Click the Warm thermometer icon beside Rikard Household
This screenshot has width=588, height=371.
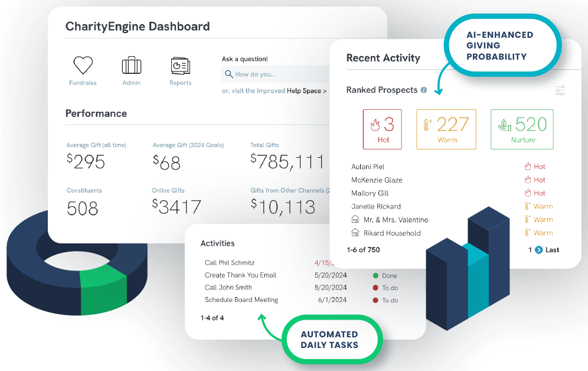pyautogui.click(x=528, y=233)
